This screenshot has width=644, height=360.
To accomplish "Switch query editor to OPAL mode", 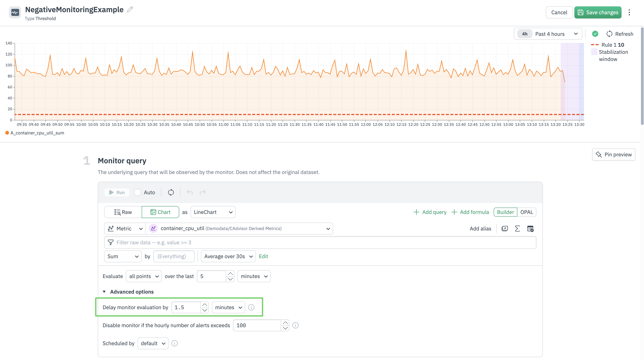I will pos(527,212).
